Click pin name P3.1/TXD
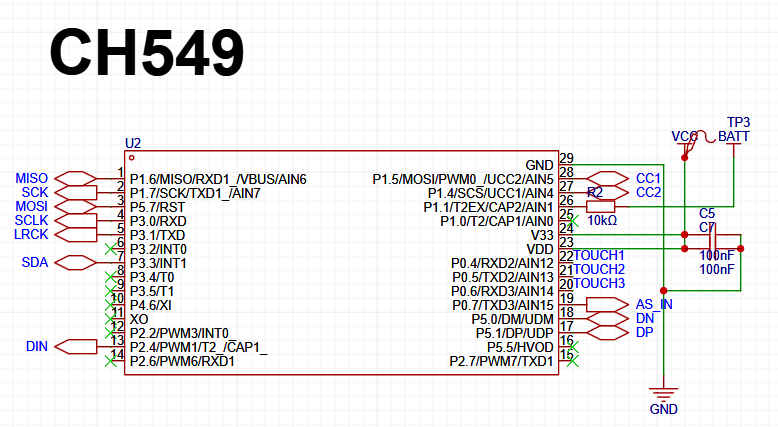Image resolution: width=778 pixels, height=427 pixels. [157, 235]
